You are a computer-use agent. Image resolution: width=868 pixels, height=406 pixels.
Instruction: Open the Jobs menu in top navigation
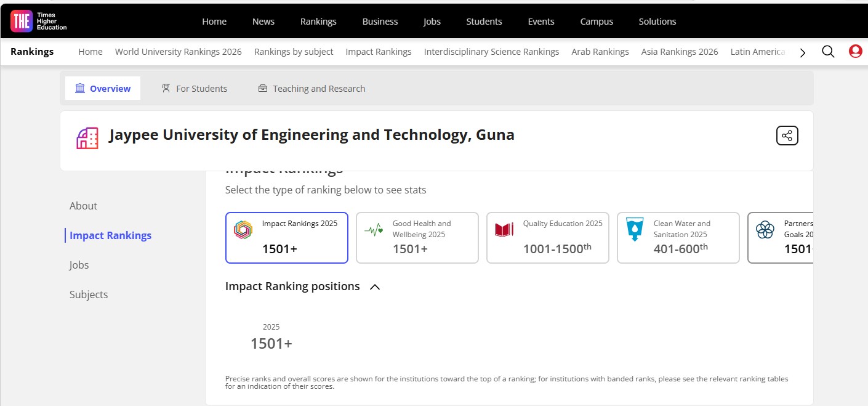(x=432, y=22)
